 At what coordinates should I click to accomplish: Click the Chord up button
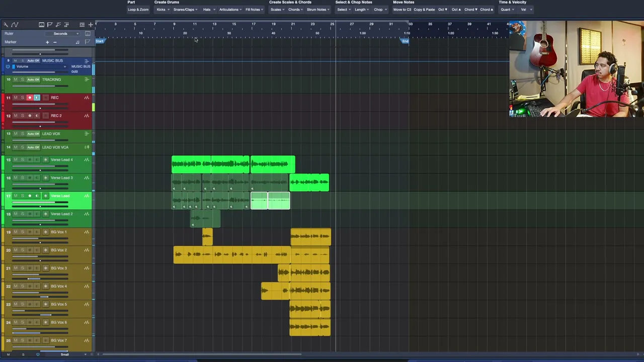pyautogui.click(x=486, y=10)
